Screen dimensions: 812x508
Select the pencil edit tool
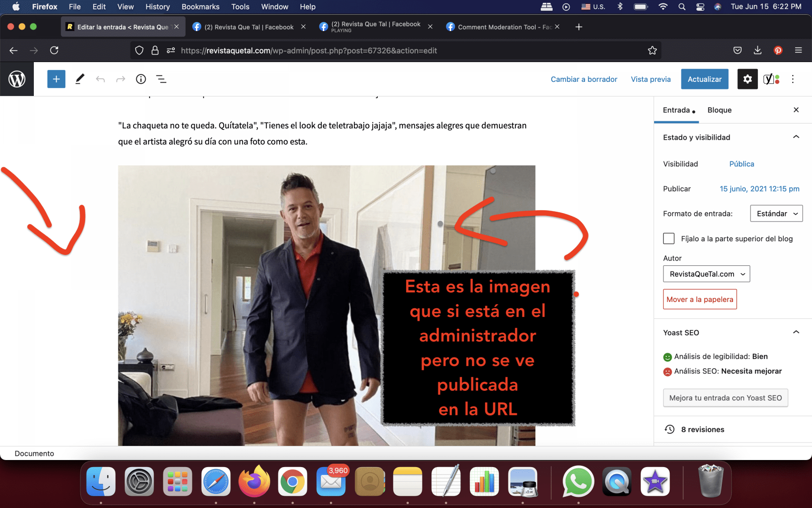80,79
